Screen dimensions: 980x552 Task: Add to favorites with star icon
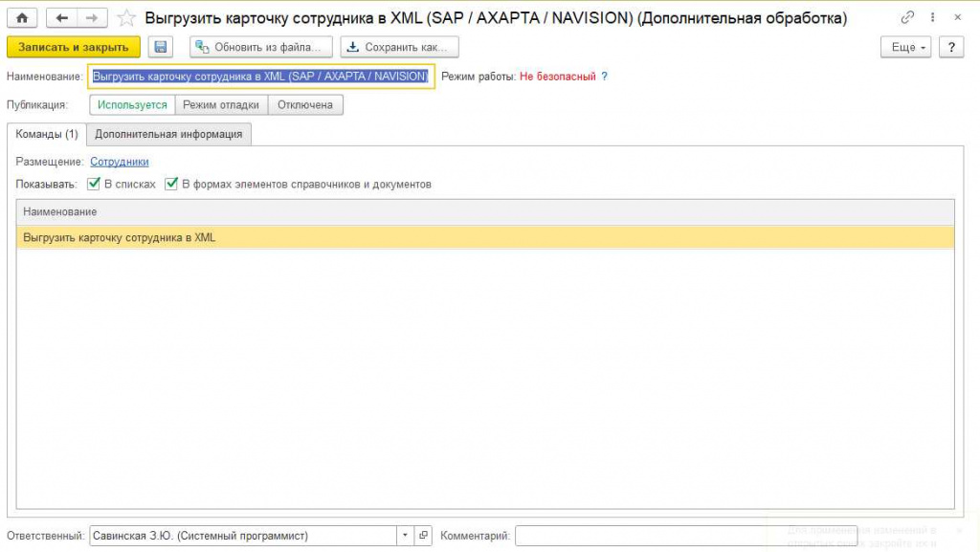pyautogui.click(x=126, y=18)
